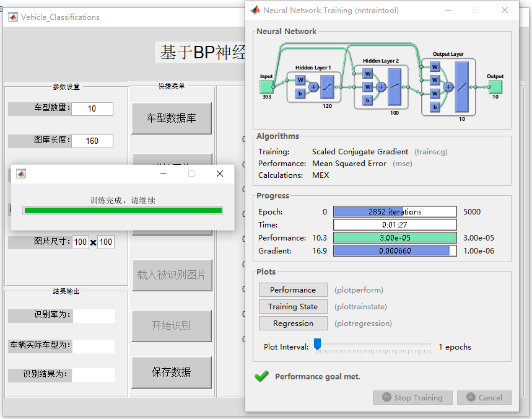Screen dimensions: 532x419
Task: Click the '1 epochs' plot interval value
Action: [x=455, y=347]
